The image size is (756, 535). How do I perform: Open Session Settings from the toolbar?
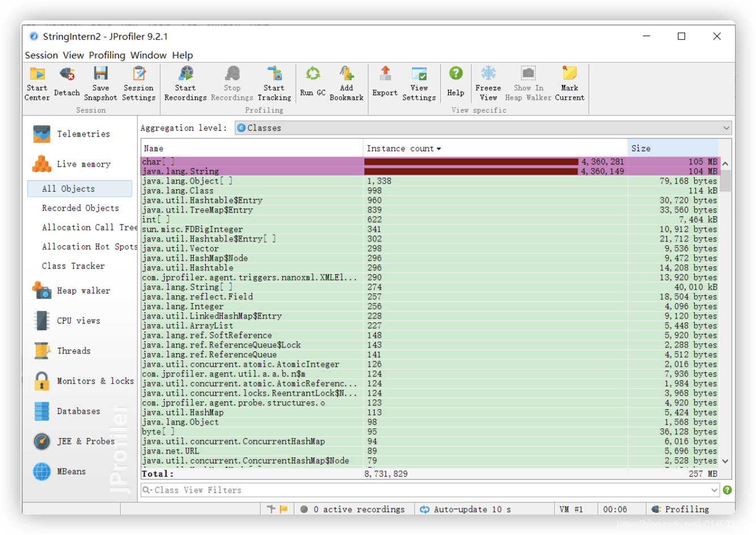[x=139, y=83]
